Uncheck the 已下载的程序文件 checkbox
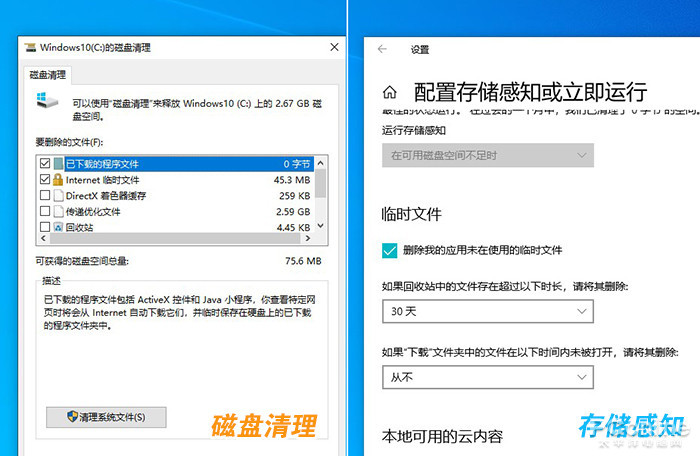700x456 pixels. point(45,163)
